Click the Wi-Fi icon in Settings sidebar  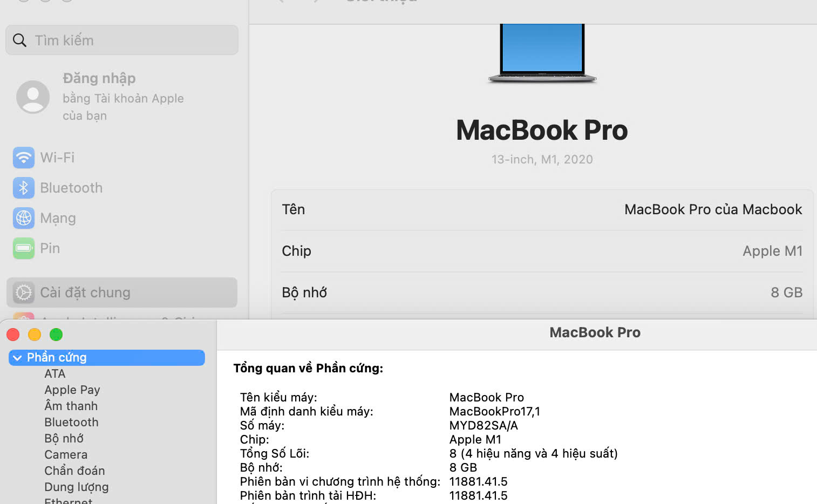(x=24, y=158)
